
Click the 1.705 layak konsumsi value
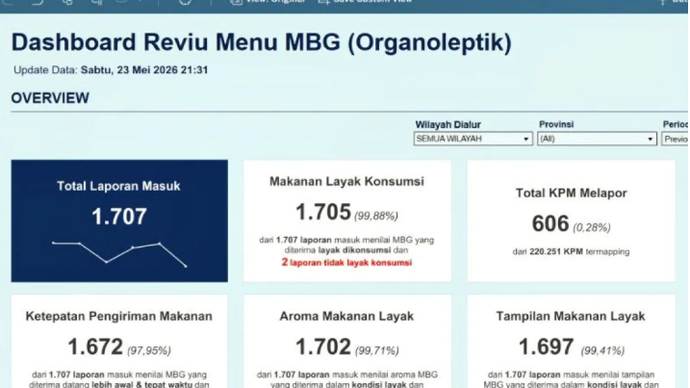pyautogui.click(x=323, y=212)
